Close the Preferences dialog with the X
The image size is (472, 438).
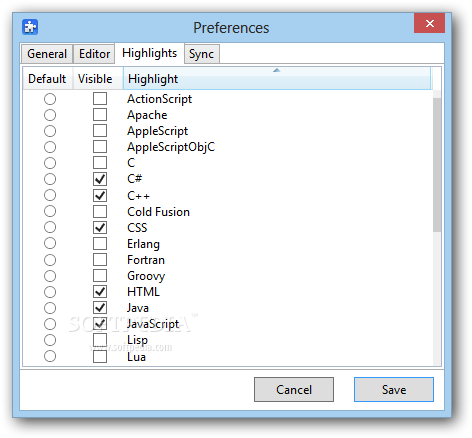(429, 23)
